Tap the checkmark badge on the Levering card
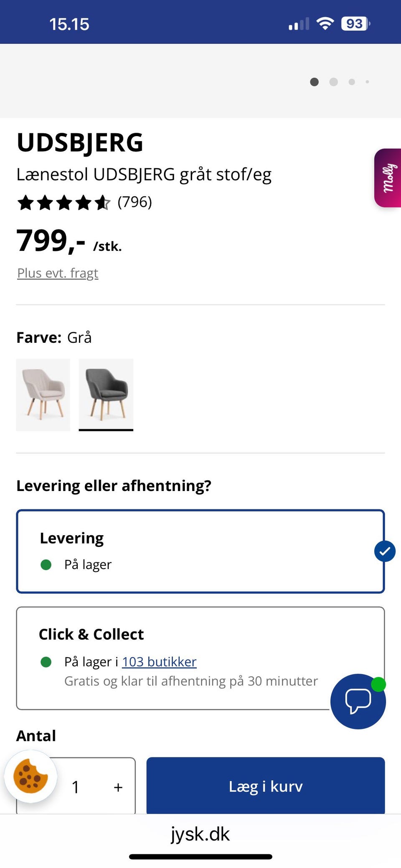Viewport: 401px width, 868px height. coord(384,551)
